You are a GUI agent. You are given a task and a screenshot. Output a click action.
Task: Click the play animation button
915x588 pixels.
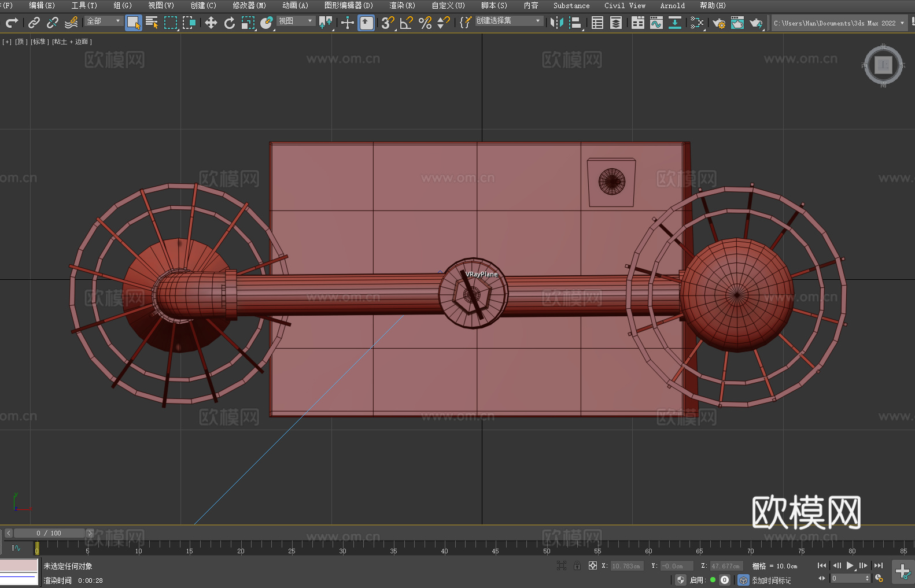click(850, 565)
